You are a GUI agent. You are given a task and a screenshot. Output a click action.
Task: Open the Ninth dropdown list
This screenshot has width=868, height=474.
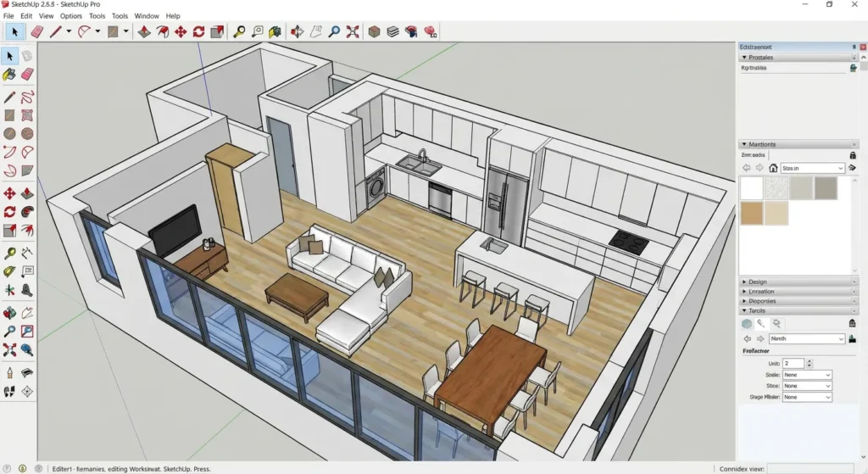pos(806,338)
